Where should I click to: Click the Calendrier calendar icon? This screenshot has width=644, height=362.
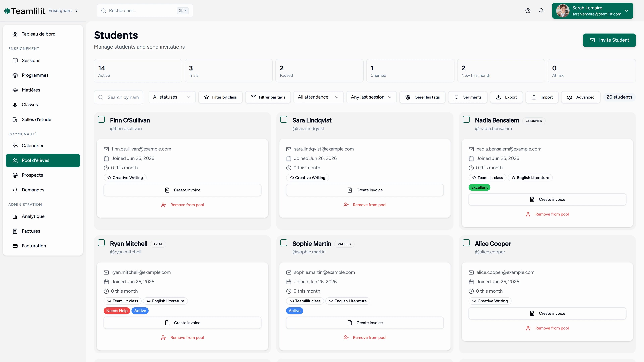click(x=15, y=146)
